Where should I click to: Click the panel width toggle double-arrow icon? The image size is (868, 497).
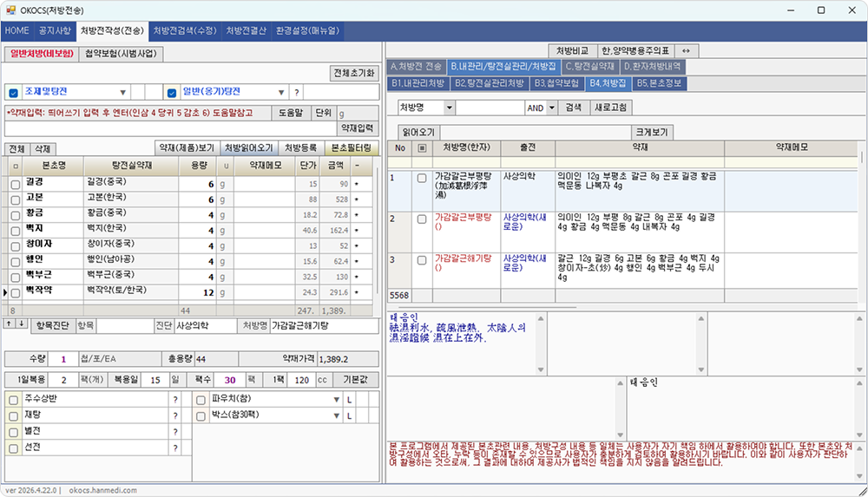(686, 51)
